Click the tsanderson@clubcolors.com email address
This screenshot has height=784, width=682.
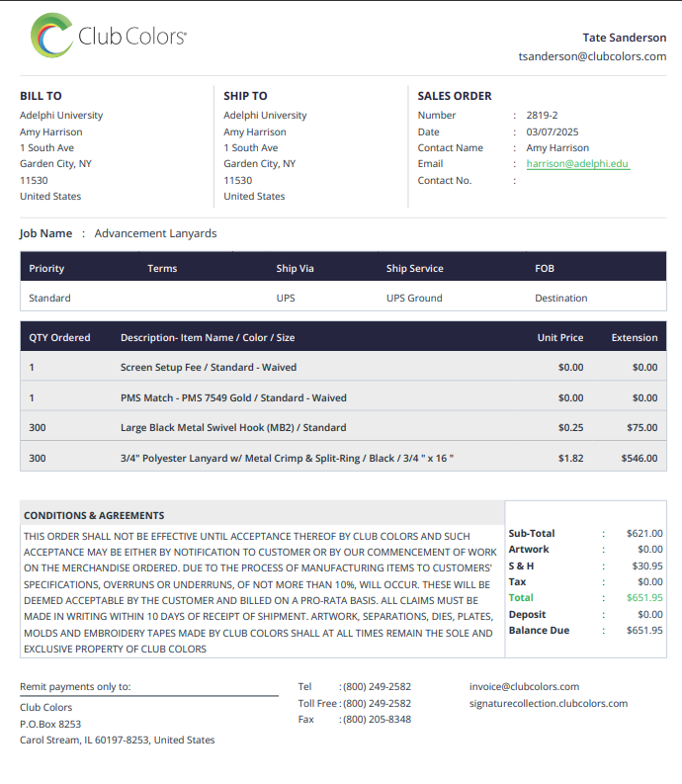tap(592, 56)
